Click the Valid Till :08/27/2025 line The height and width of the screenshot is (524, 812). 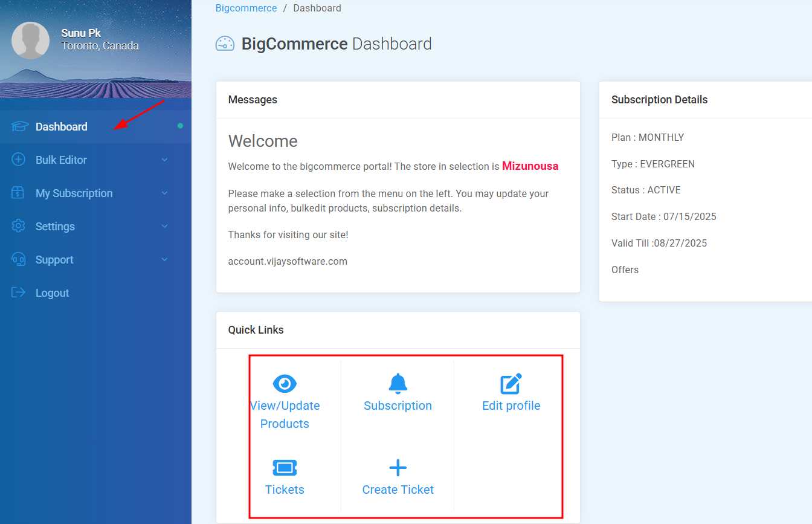659,243
